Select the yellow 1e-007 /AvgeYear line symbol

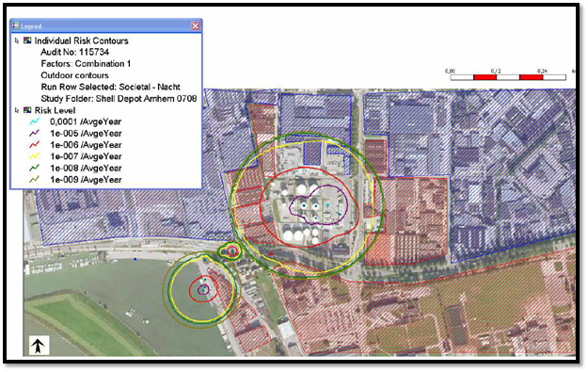[x=35, y=156]
